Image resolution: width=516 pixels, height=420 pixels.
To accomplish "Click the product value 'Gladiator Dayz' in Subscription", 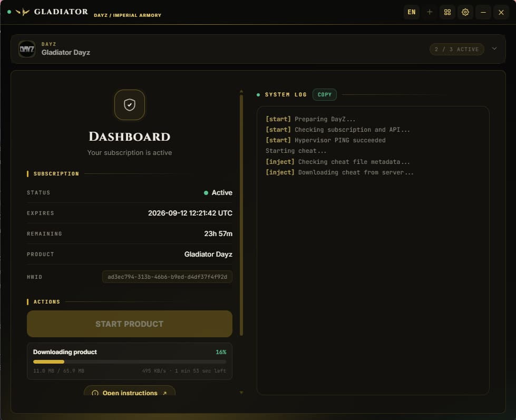I will pos(208,254).
